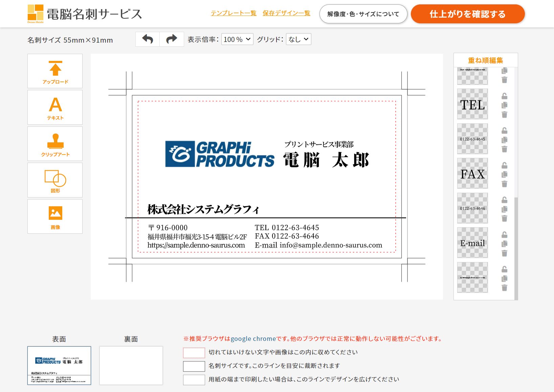Click the upload (アップロード) tool
This screenshot has height=392, width=554.
[55, 71]
